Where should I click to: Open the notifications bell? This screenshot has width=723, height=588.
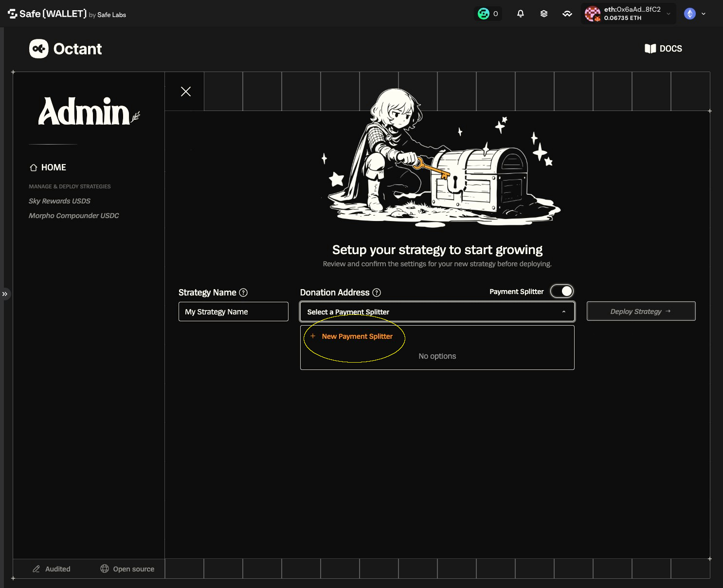[520, 14]
